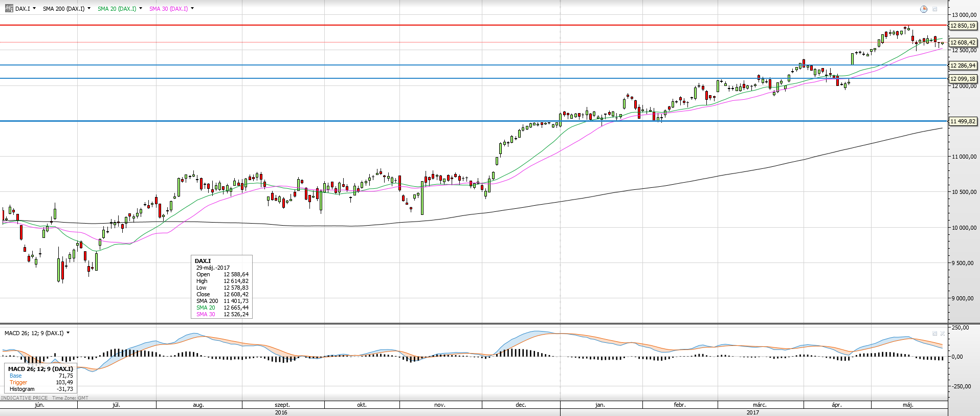
Task: Click the febr. month on time axis
Action: [679, 405]
